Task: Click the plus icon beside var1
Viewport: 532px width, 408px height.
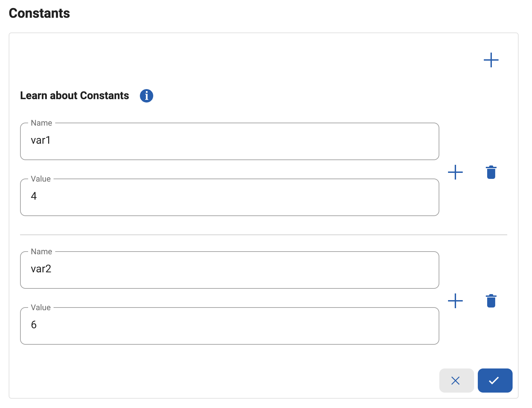Action: click(x=455, y=172)
